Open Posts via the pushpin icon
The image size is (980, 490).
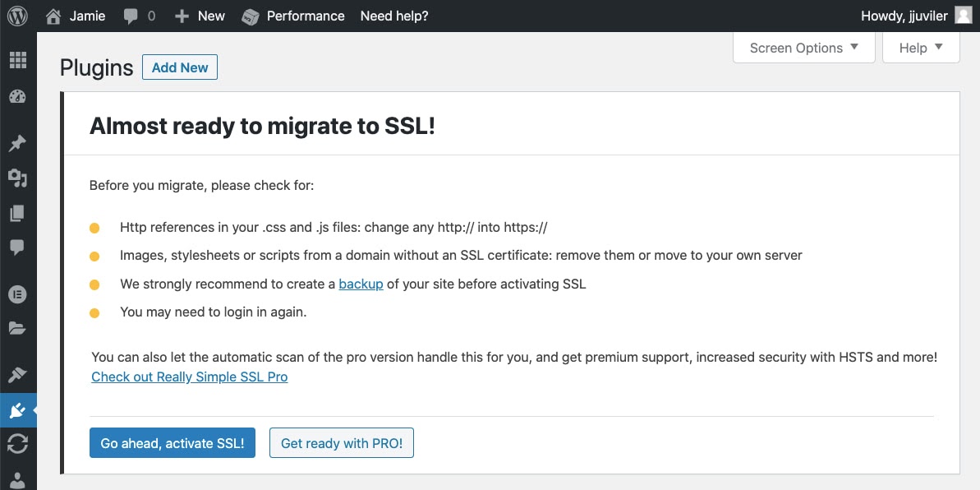click(x=17, y=143)
